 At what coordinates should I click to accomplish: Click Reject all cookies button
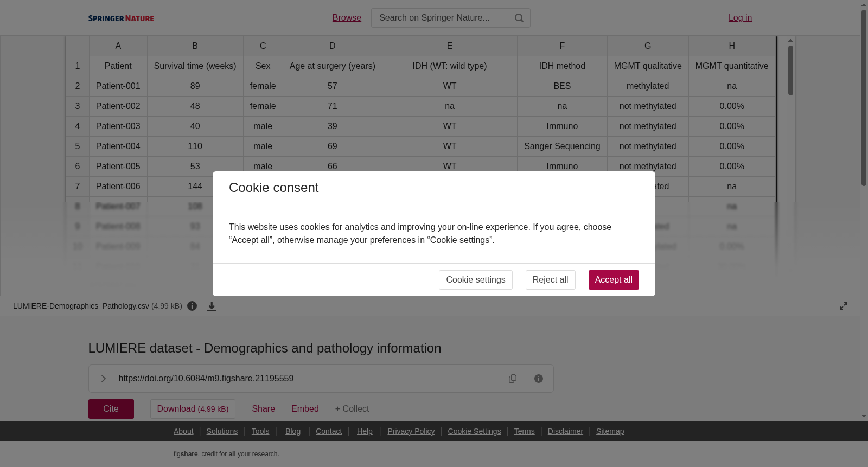(x=550, y=280)
